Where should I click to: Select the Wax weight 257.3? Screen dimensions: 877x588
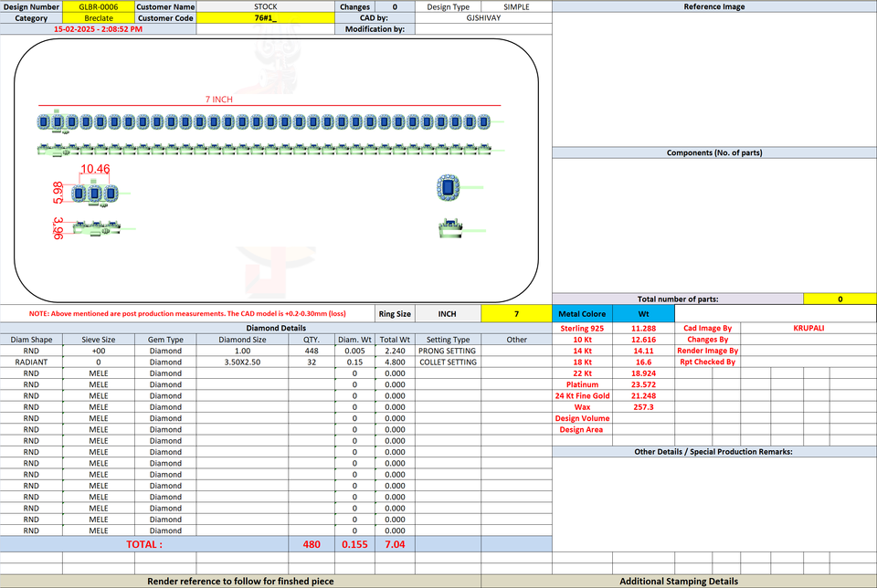click(644, 407)
